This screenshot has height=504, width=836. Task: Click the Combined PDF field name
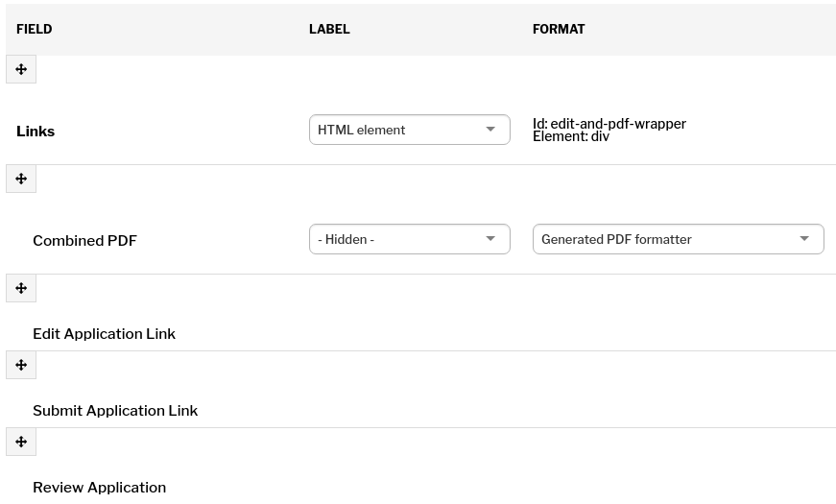[84, 241]
